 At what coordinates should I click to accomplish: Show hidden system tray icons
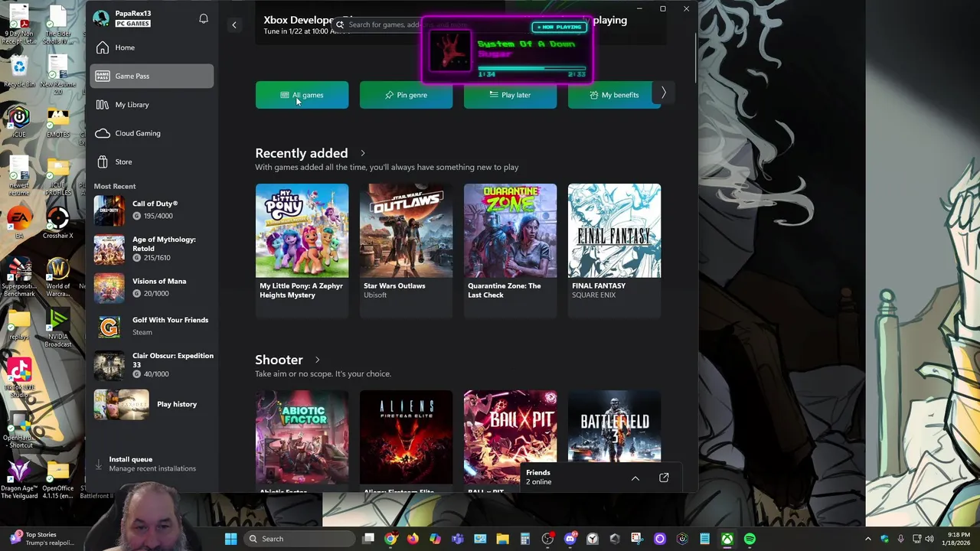coord(867,539)
